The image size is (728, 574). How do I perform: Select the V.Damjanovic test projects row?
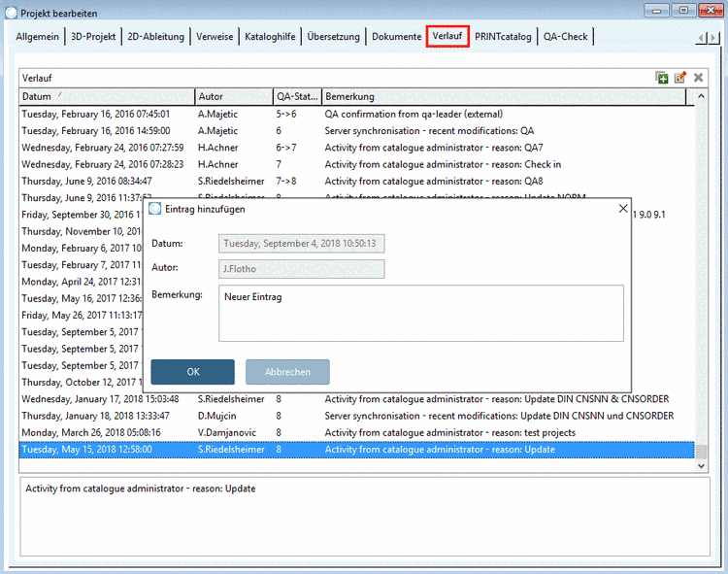click(x=356, y=432)
